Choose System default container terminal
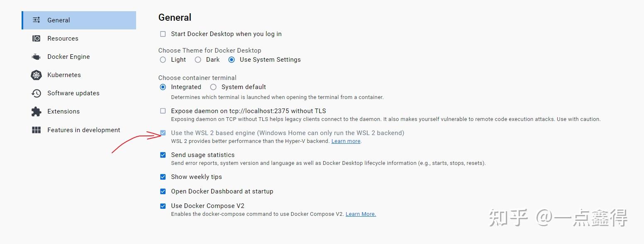 tap(213, 87)
